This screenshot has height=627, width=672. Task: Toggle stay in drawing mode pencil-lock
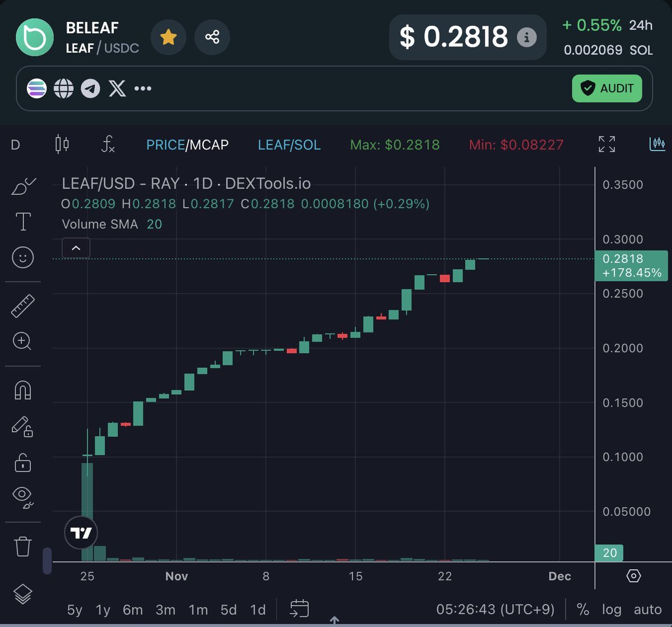tap(22, 427)
